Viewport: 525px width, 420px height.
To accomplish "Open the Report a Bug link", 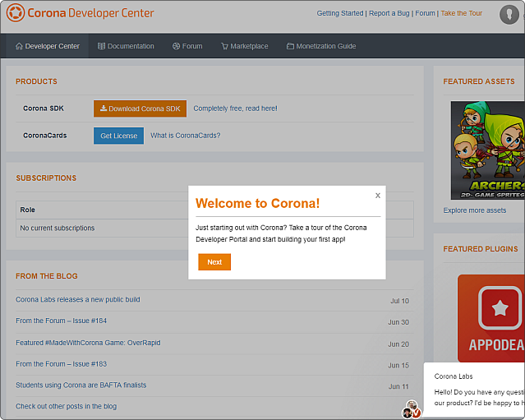I will [x=389, y=13].
